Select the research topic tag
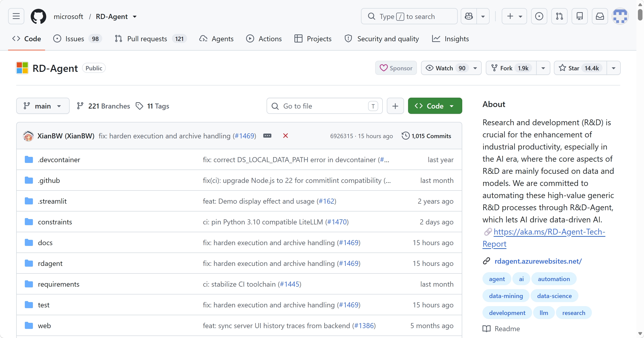Viewport: 644px width, 338px height. [574, 313]
